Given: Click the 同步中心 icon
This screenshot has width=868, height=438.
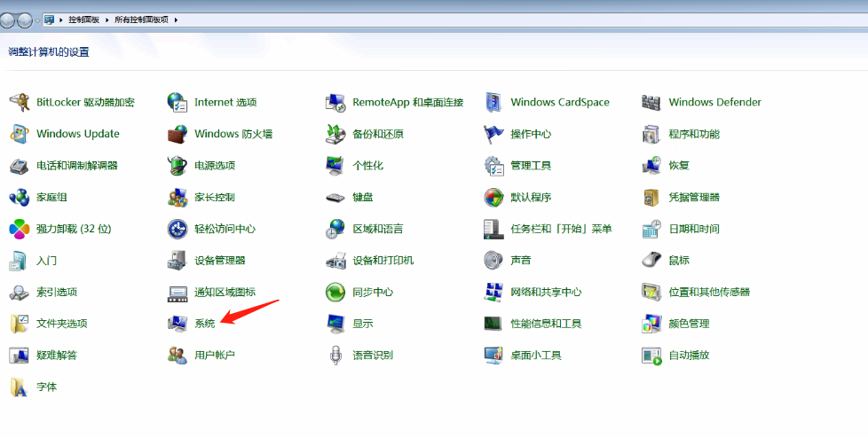Looking at the screenshot, I should pyautogui.click(x=335, y=292).
